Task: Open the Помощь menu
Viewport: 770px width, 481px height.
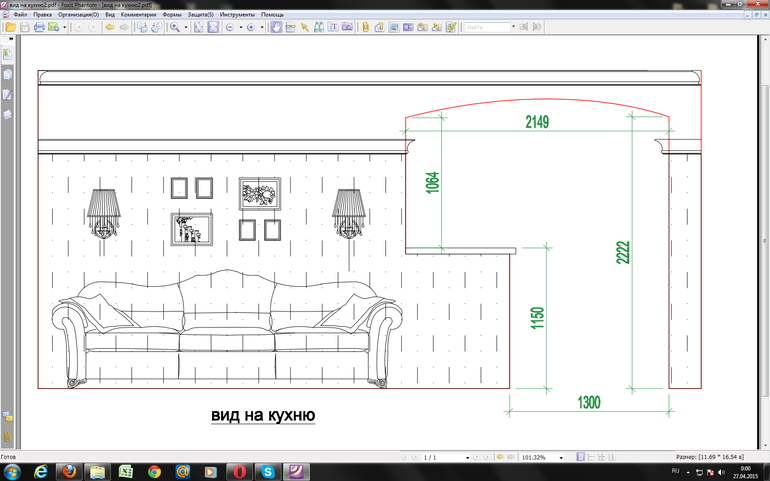Action: pos(272,16)
